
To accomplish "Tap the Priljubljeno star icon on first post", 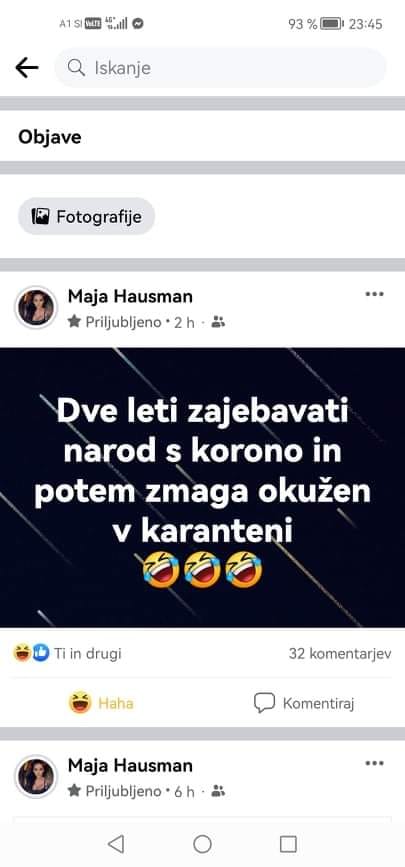I will (74, 321).
